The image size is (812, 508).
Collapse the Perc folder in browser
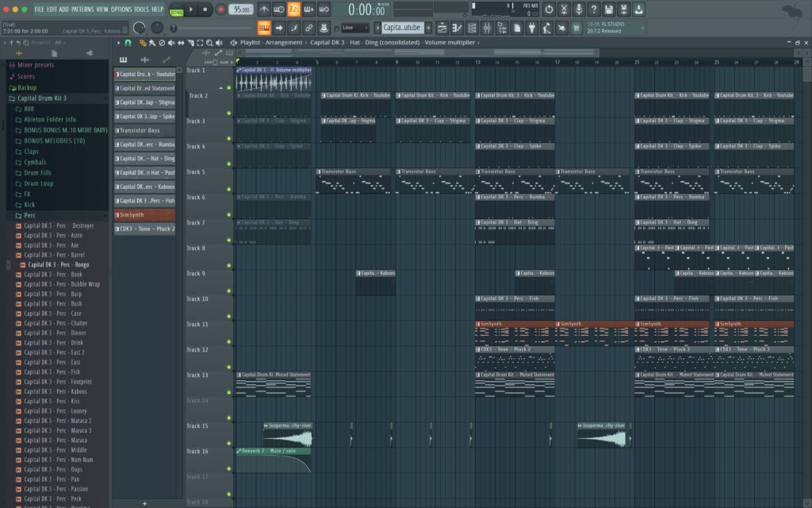click(29, 215)
